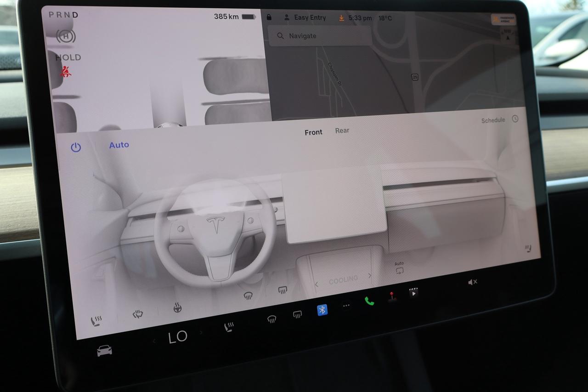Tap the passenger airbag status indicator
588x392 pixels.
(x=503, y=19)
